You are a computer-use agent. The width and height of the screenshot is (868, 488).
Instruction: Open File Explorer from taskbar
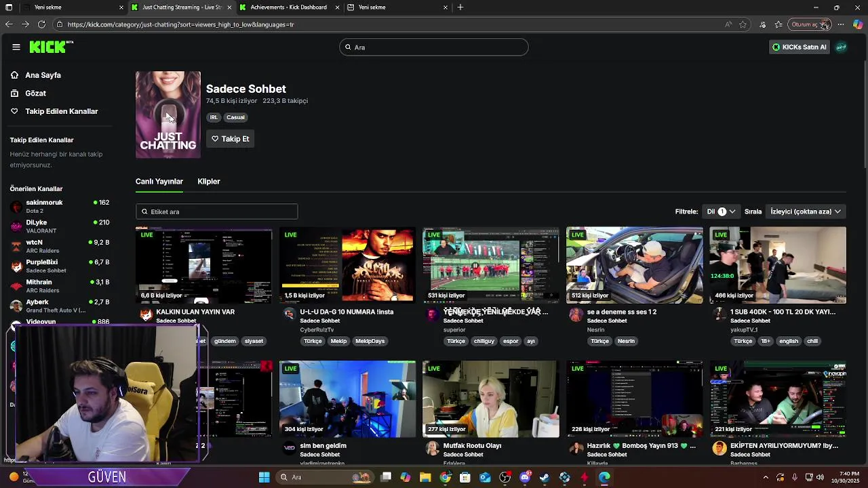tap(425, 477)
